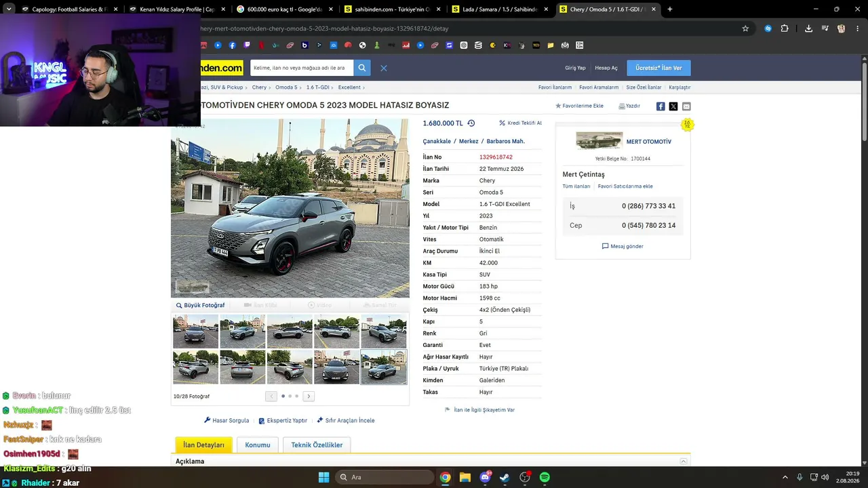Click the MERT OTOMOTİV store logo image
This screenshot has width=868, height=488.
[599, 141]
